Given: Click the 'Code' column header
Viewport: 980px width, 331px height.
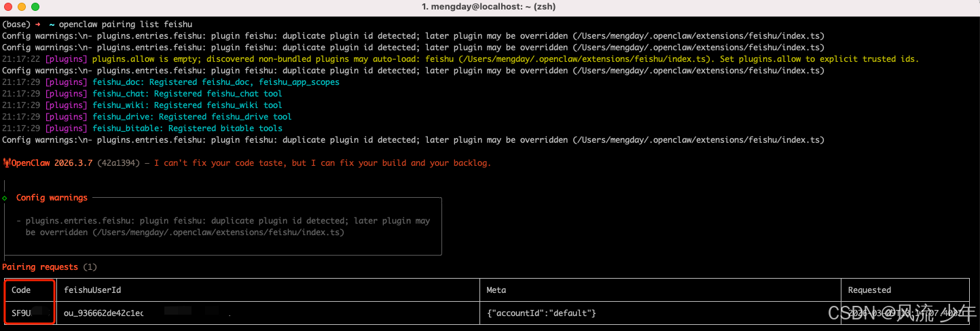Looking at the screenshot, I should point(21,290).
